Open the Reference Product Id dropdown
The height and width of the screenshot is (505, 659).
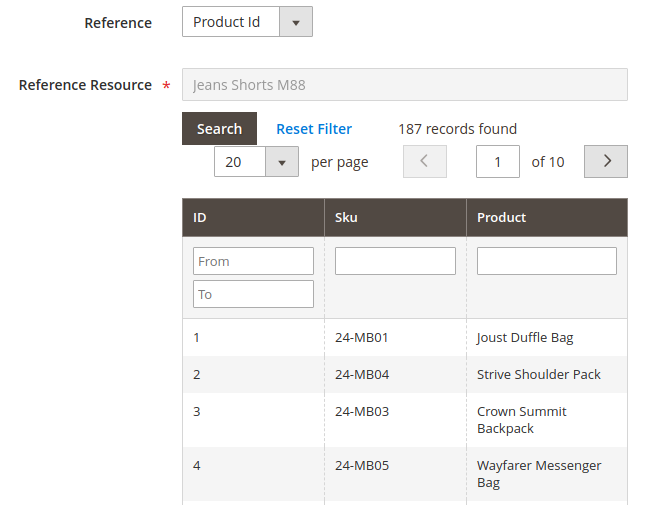pos(246,22)
